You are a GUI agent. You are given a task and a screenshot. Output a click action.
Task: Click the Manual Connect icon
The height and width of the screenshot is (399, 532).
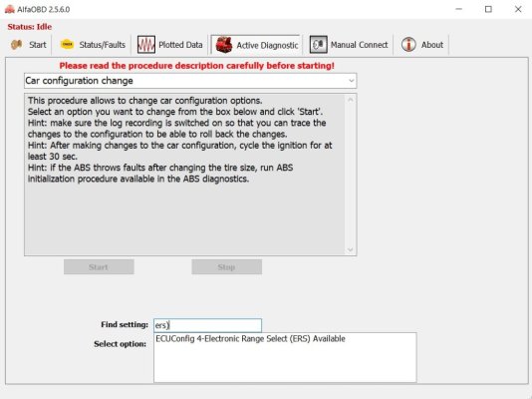point(318,45)
